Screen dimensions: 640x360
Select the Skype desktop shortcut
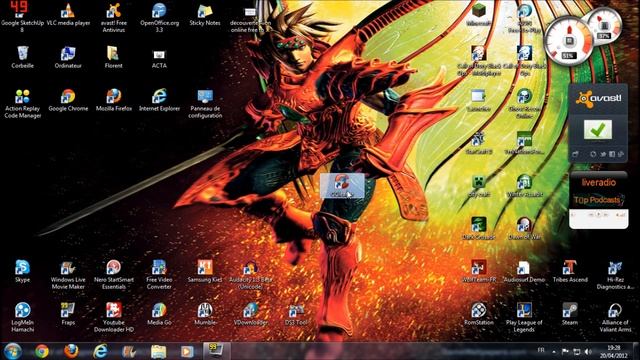point(22,271)
